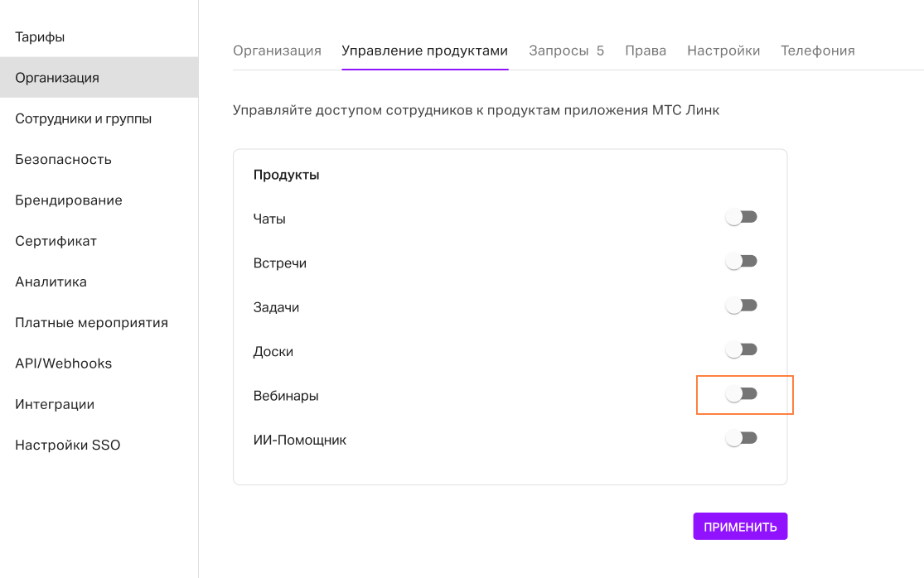Viewport: 924px width, 578px height.
Task: Toggle the Доски product switch
Action: click(742, 350)
